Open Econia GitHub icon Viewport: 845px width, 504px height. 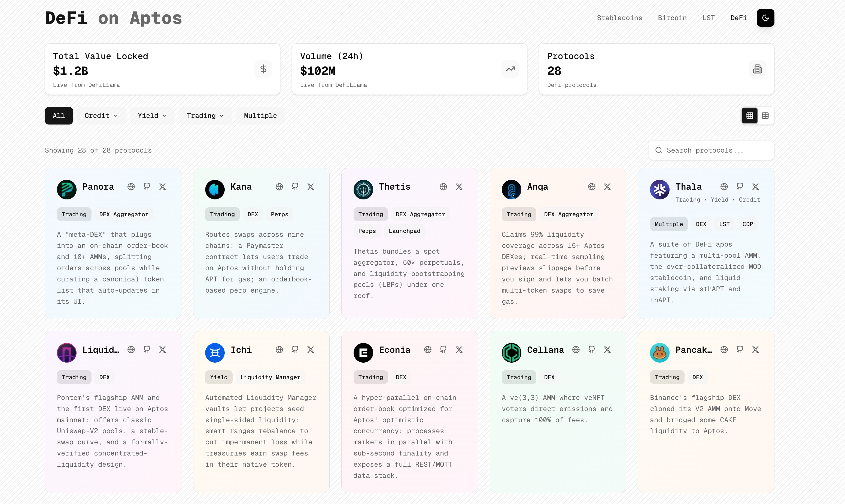pyautogui.click(x=443, y=350)
